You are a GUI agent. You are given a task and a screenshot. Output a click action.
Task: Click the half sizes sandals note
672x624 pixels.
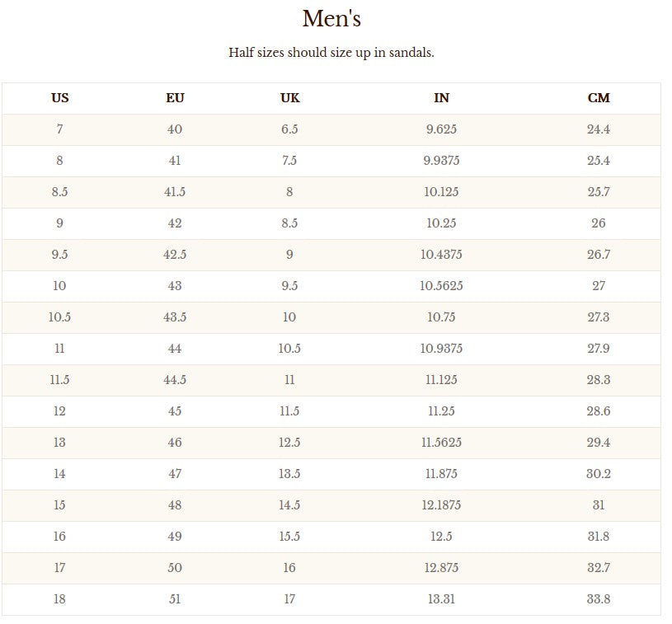(331, 53)
